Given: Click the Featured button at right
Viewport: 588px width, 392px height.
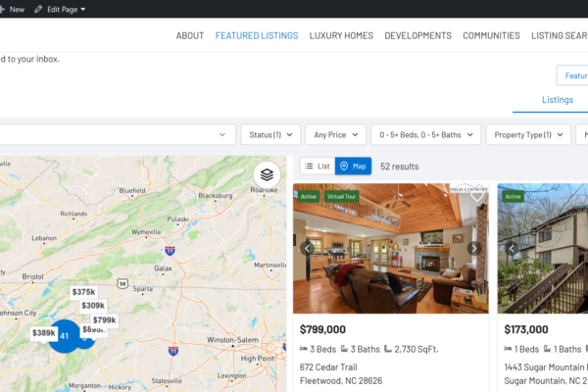Looking at the screenshot, I should click(x=572, y=75).
